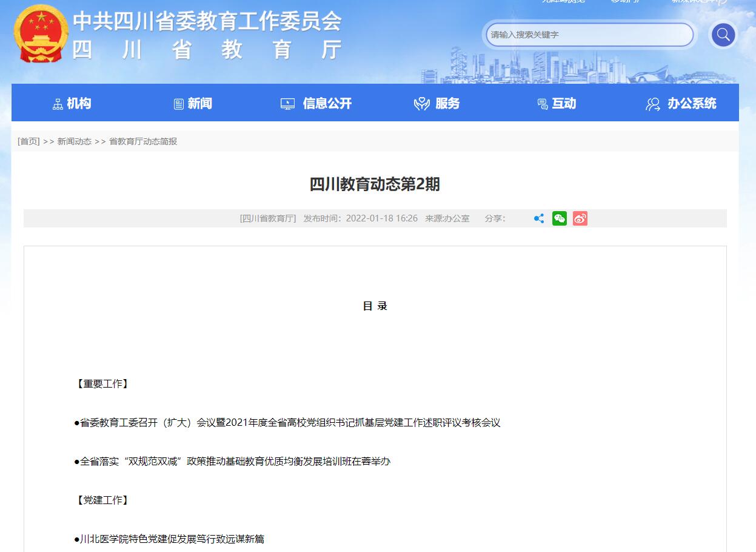Image resolution: width=756 pixels, height=552 pixels.
Task: Click the 互动 chat bubbles icon
Action: 543,104
